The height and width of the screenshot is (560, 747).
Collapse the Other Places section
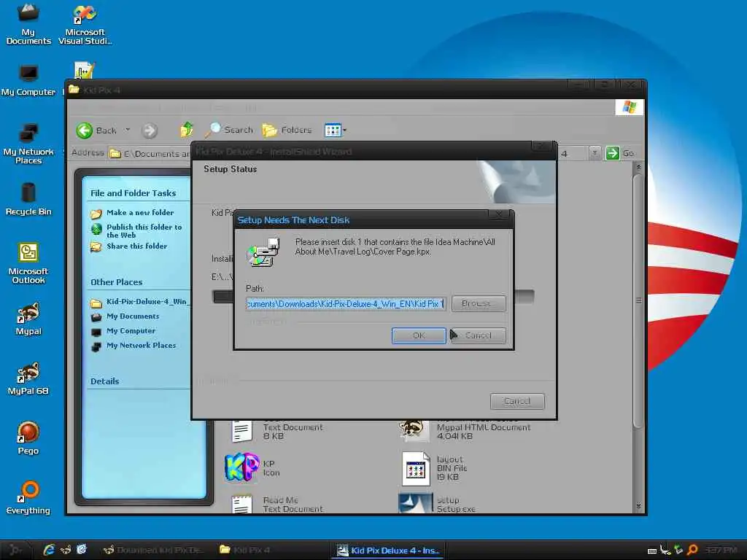(x=116, y=282)
